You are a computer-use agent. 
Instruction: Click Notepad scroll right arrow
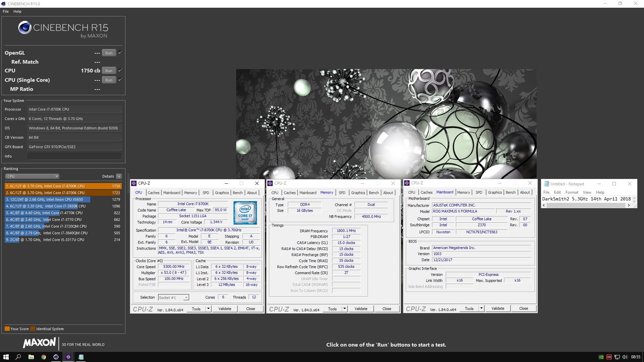point(629,205)
